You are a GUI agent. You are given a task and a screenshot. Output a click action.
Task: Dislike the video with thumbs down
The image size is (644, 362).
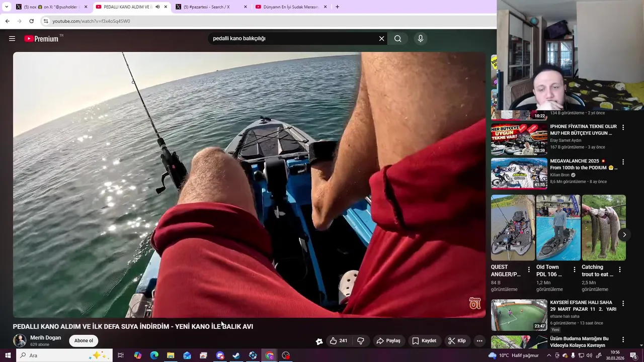pos(361,341)
